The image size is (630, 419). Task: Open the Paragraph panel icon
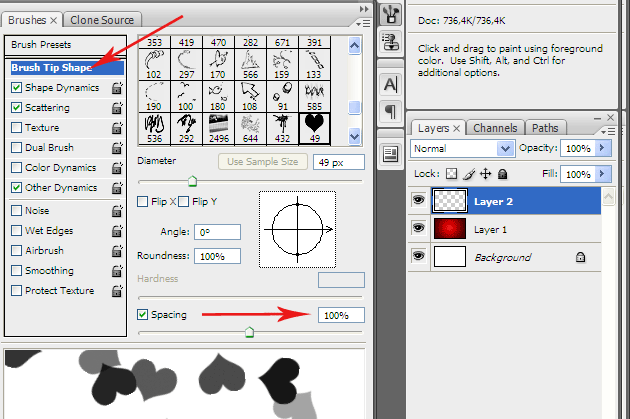(x=391, y=110)
